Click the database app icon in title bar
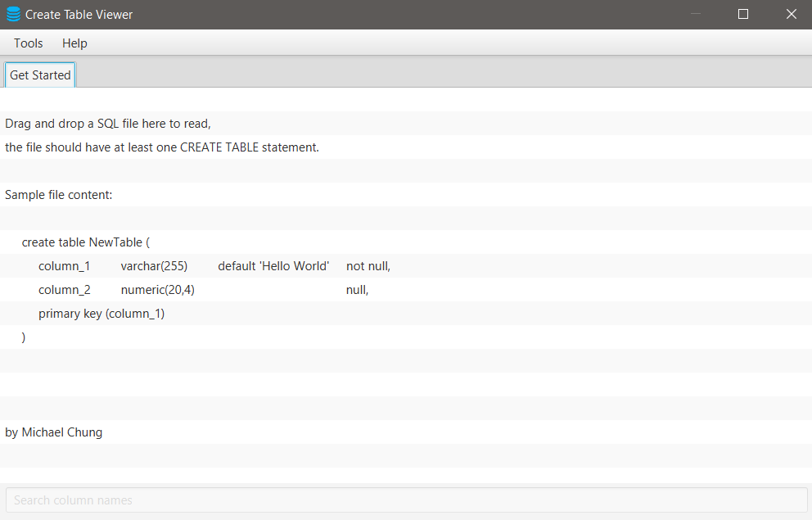Screen dimensions: 812x520 (13, 14)
